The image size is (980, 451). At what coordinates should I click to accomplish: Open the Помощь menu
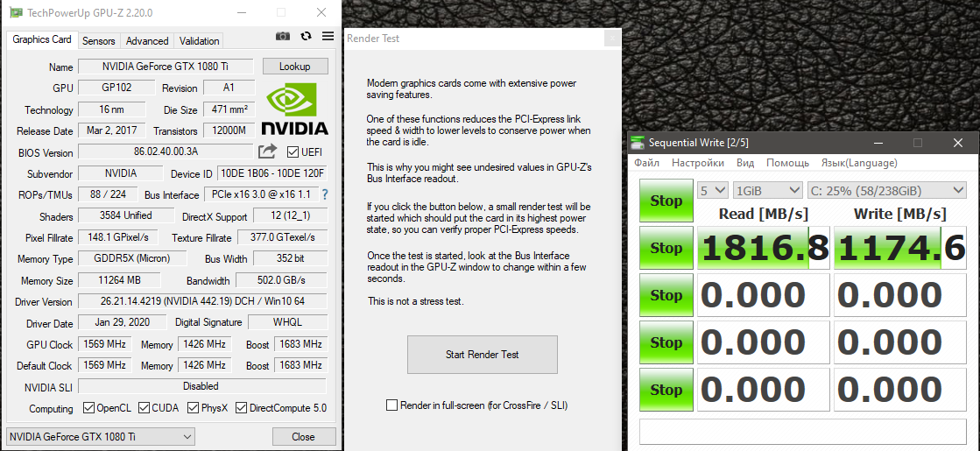pyautogui.click(x=787, y=163)
